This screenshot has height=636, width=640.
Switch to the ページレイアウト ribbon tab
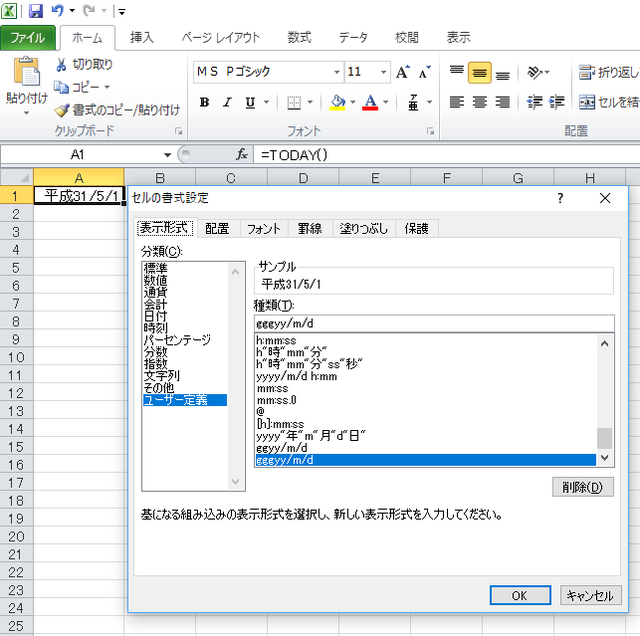click(x=221, y=38)
